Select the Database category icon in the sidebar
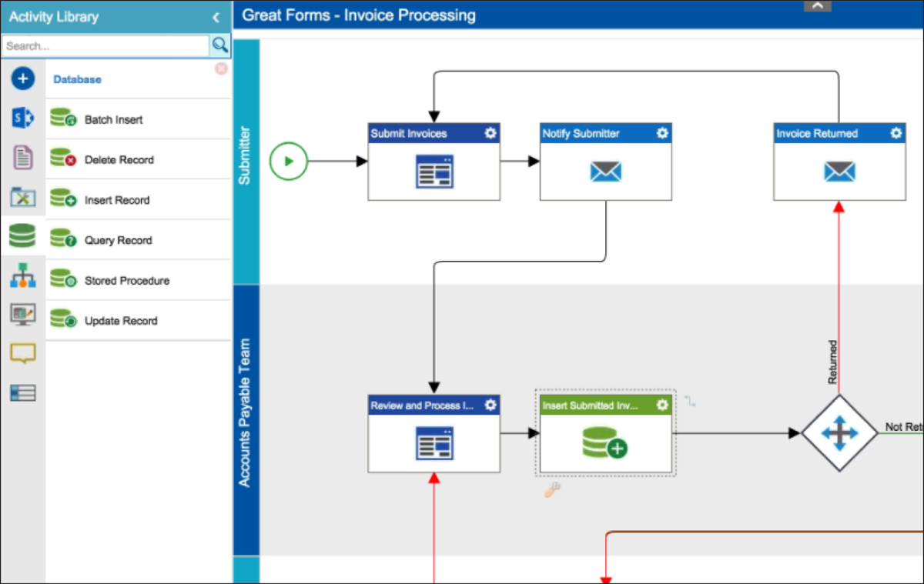 click(22, 235)
